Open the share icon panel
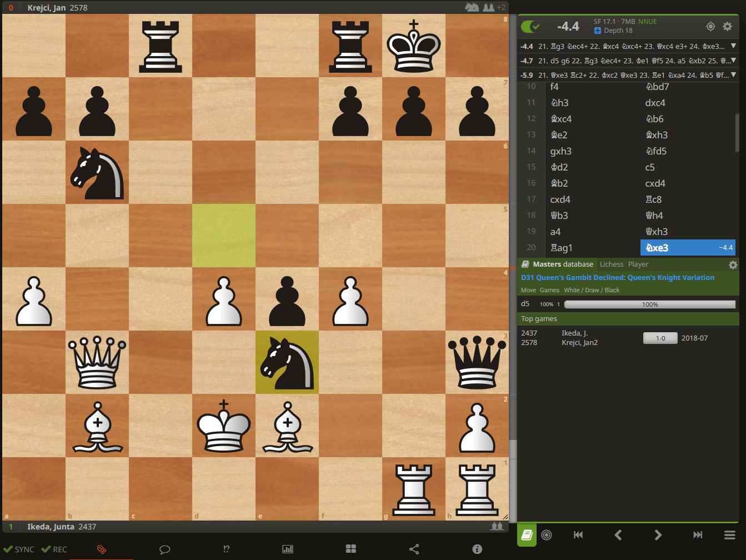 click(x=414, y=549)
